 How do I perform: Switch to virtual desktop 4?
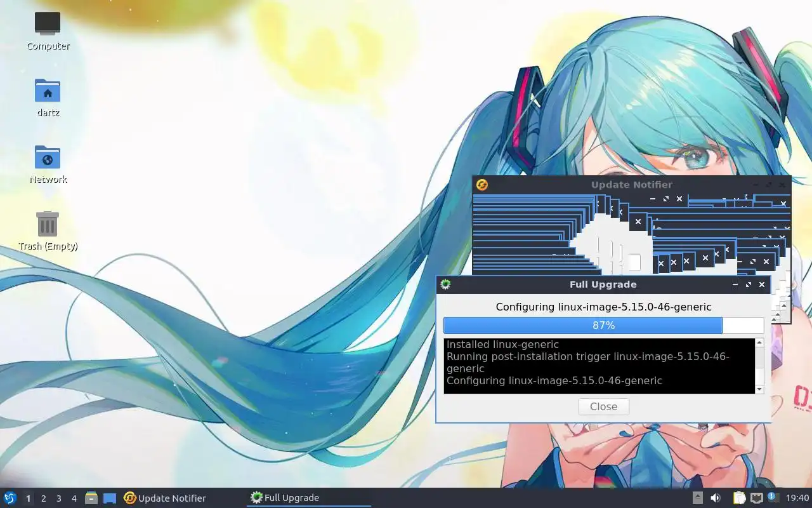[74, 498]
